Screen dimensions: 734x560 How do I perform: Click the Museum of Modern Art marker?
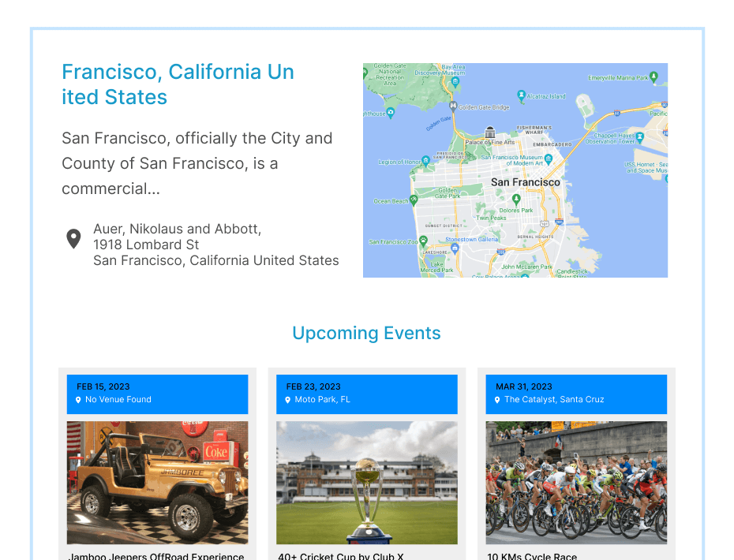[x=549, y=159]
